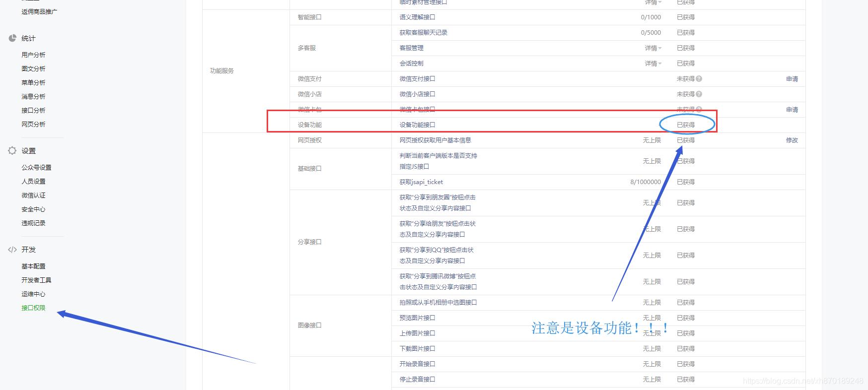
Task: Click 判断当前客户端版本是否支持指定JS接口 cell
Action: (x=438, y=161)
